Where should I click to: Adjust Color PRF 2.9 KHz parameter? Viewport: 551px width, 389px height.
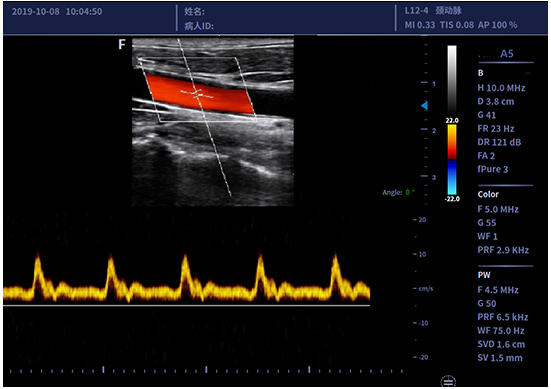pyautogui.click(x=503, y=250)
